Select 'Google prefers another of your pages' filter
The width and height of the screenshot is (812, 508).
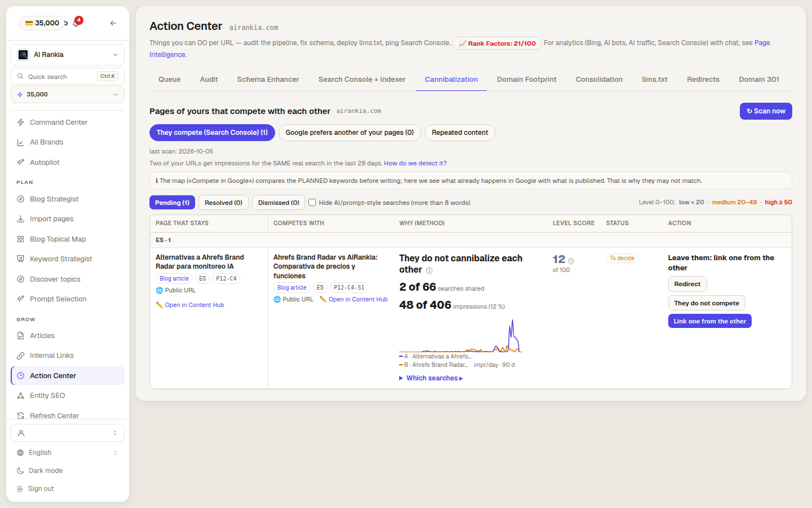pos(350,133)
